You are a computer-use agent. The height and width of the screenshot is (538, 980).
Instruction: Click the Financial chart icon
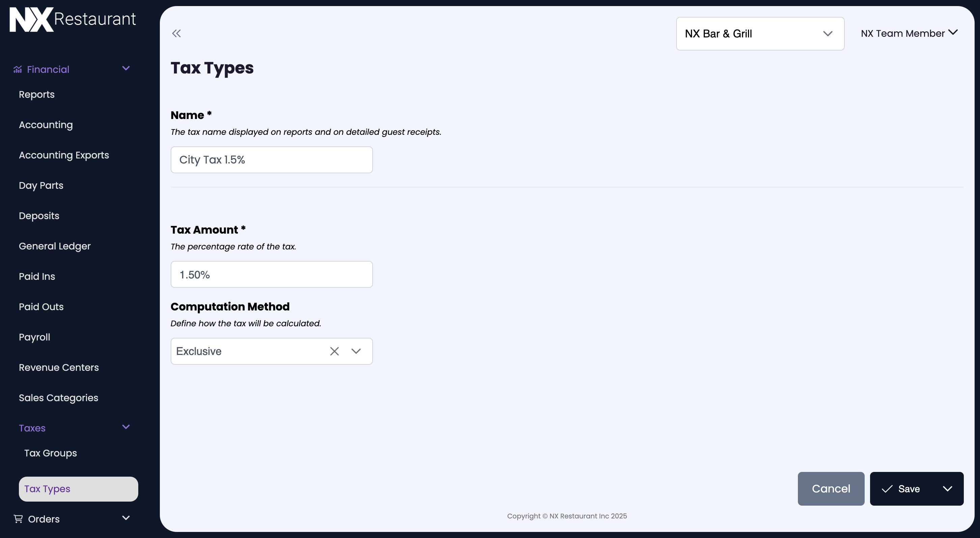[18, 69]
